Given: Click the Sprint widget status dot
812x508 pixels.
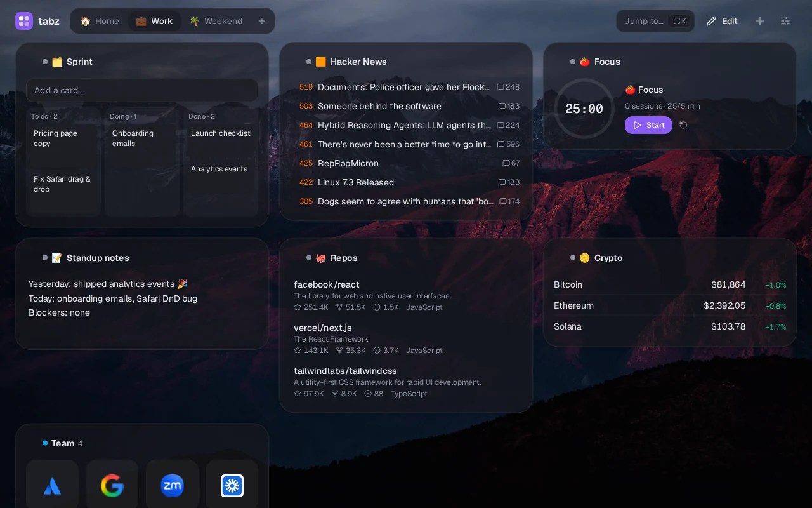Looking at the screenshot, I should tap(45, 62).
